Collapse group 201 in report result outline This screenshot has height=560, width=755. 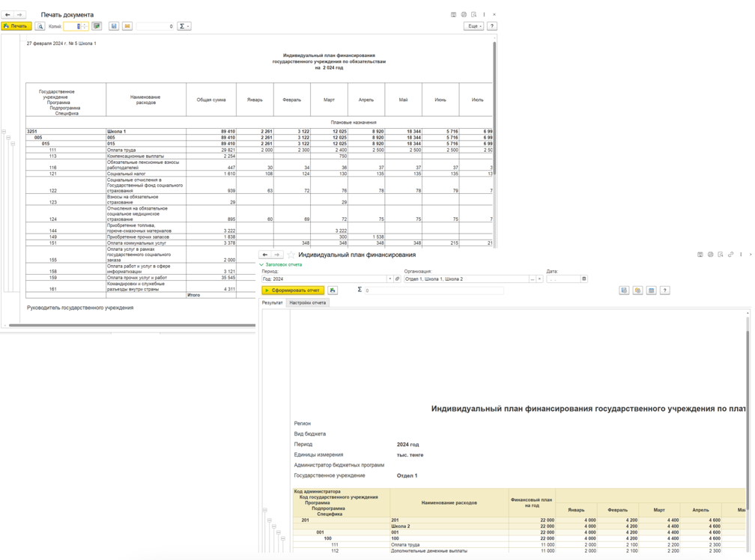tap(269, 520)
